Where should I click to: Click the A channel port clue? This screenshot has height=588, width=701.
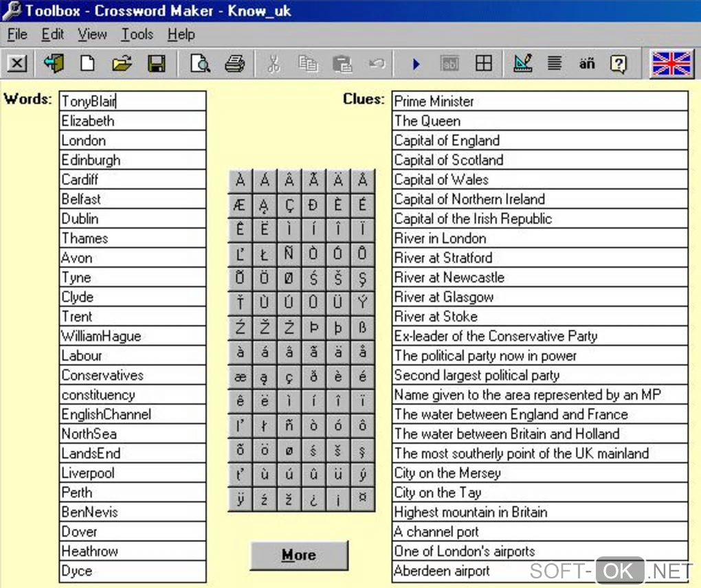point(540,532)
